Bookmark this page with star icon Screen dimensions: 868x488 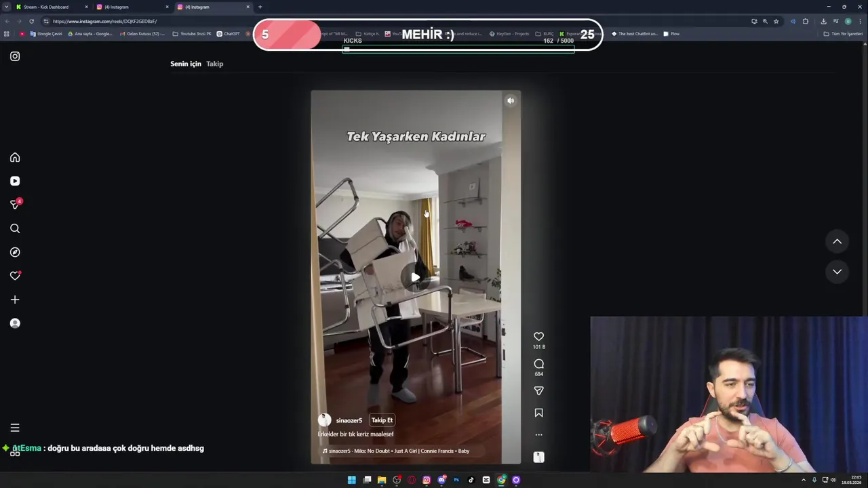coord(776,21)
